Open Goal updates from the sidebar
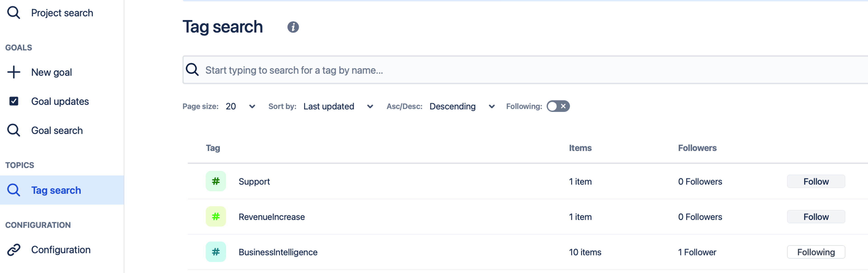The height and width of the screenshot is (273, 868). (60, 102)
